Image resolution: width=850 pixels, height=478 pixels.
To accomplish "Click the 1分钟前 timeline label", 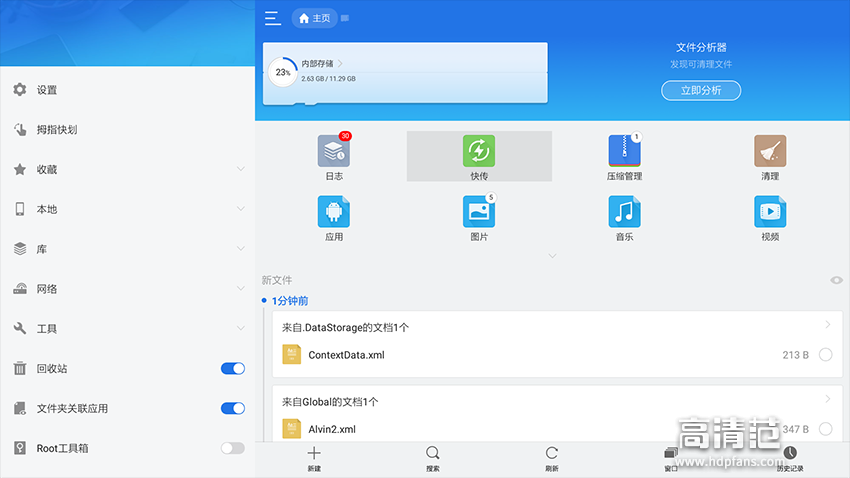I will click(x=290, y=301).
